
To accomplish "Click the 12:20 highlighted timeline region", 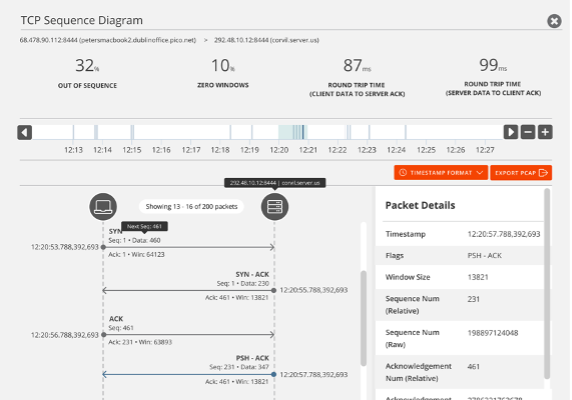I will pyautogui.click(x=293, y=132).
